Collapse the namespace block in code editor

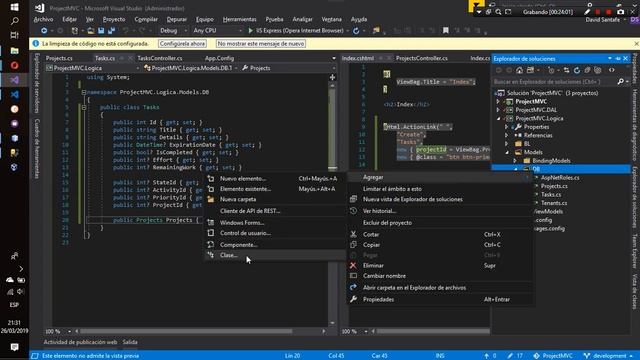(84, 92)
